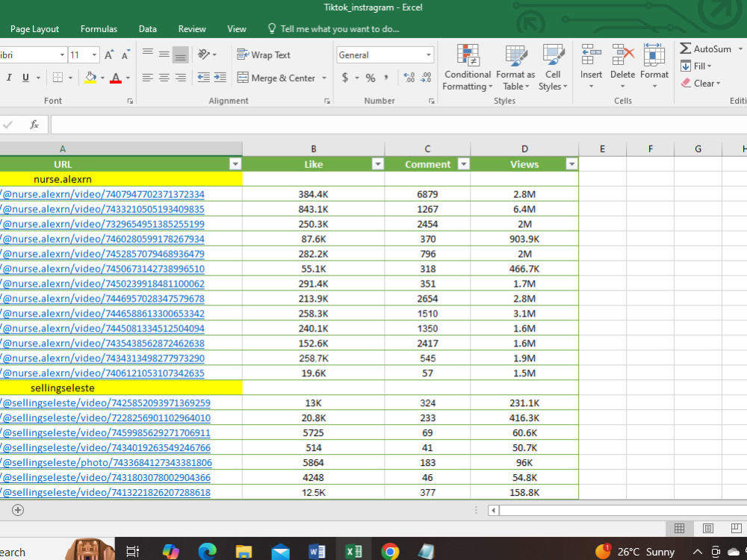Open sellingseleste photo 7433684127343381806 link
This screenshot has height=560, width=747.
(105, 462)
